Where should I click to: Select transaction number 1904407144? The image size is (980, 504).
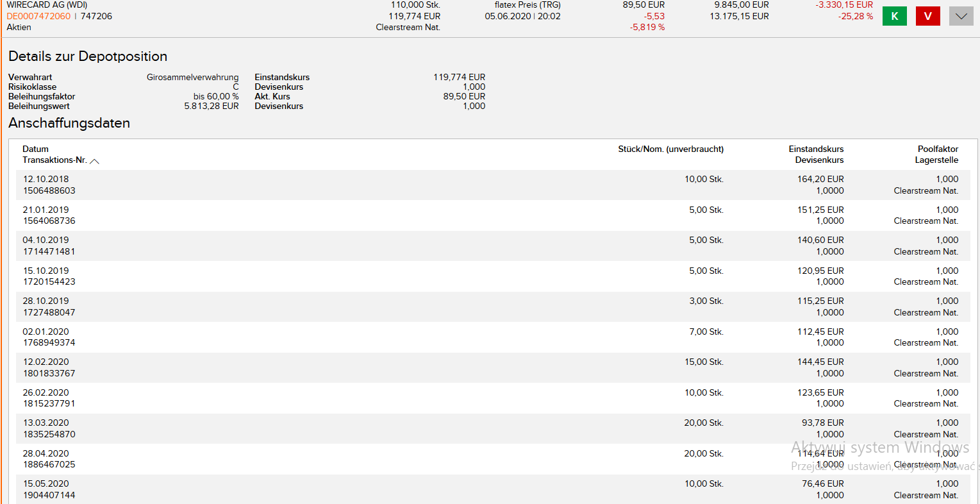tap(49, 495)
